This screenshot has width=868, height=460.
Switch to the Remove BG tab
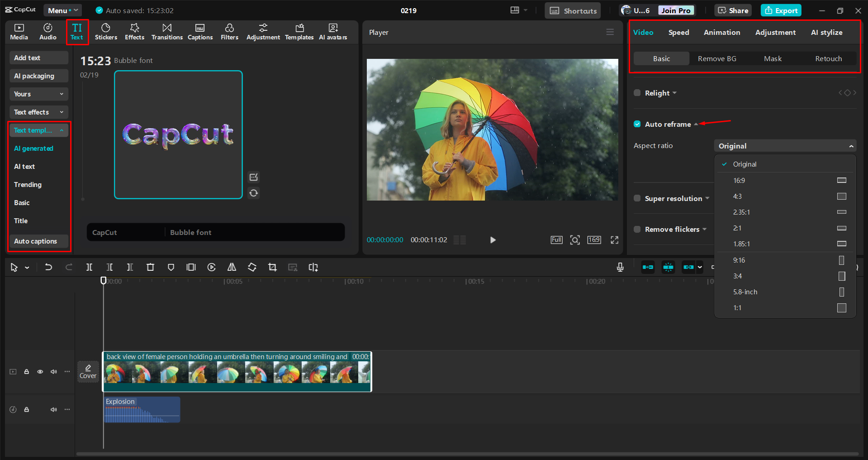coord(717,58)
